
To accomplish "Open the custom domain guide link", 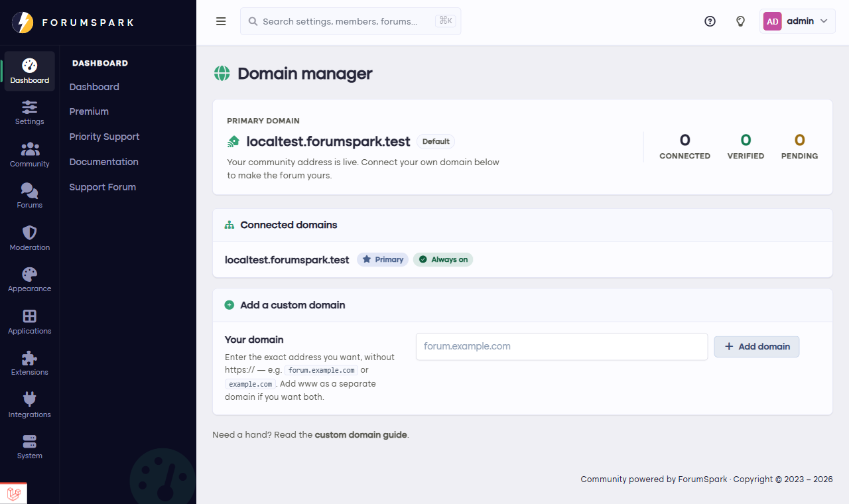I will click(361, 435).
